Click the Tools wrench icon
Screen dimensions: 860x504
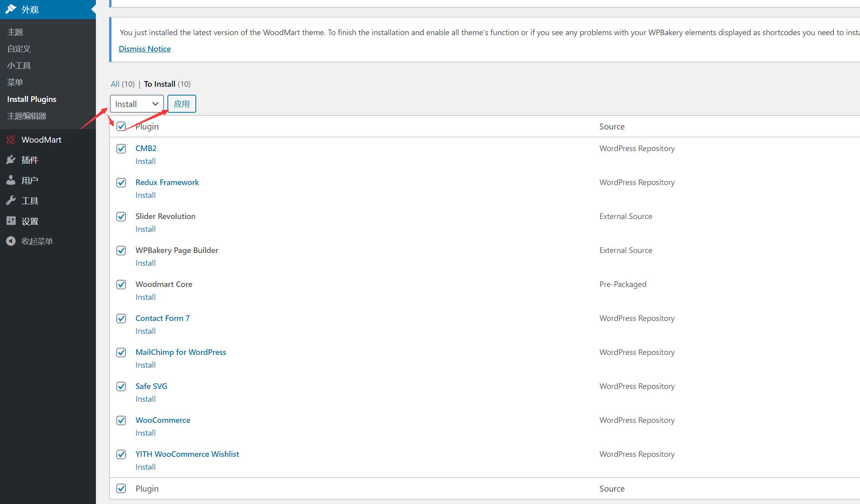[11, 201]
